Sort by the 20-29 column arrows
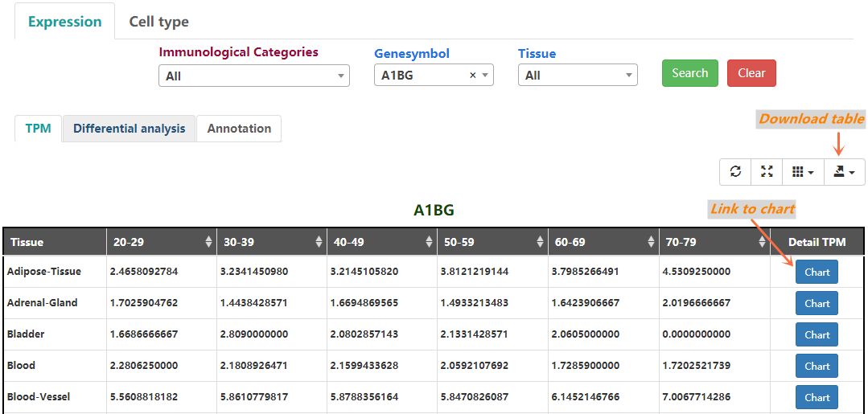This screenshot has width=868, height=414. point(209,242)
